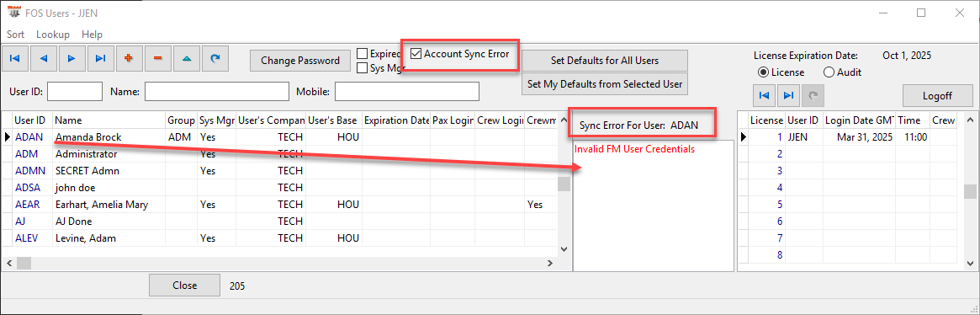
Task: Toggle the Expired checkbox
Action: tap(362, 54)
